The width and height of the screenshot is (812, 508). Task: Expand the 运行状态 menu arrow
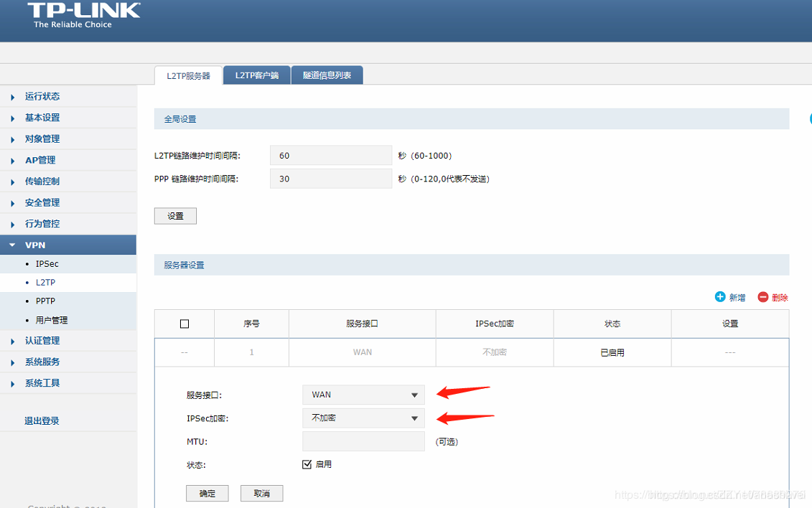coord(12,97)
